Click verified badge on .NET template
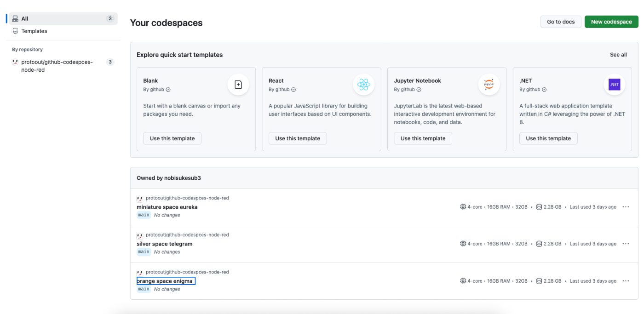The width and height of the screenshot is (644, 314). point(544,90)
